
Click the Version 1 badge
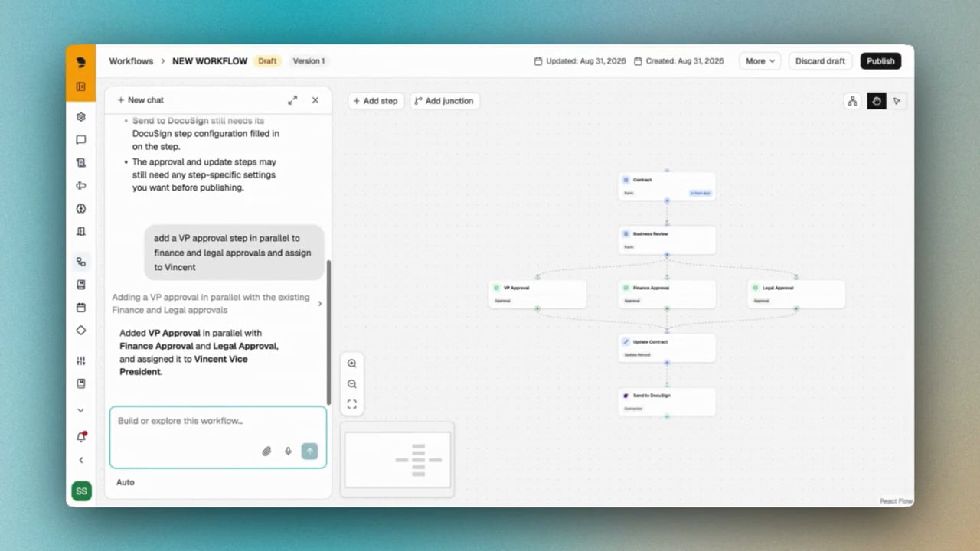pos(309,61)
